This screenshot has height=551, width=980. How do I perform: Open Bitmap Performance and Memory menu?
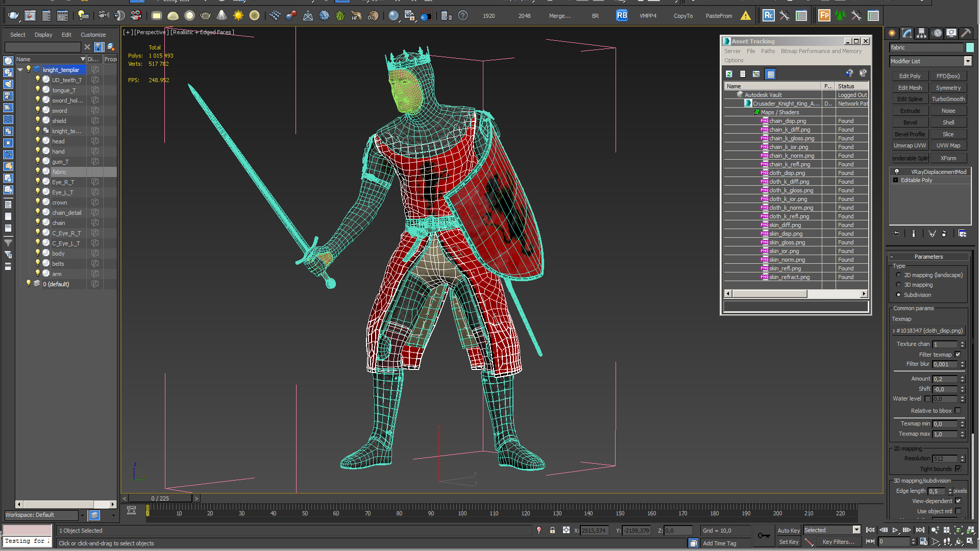(821, 51)
